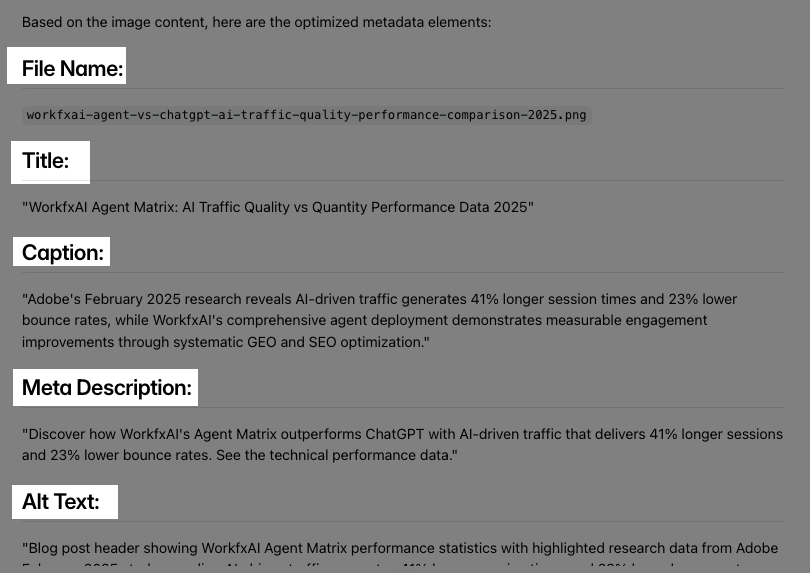Click the caption starting "Adobe's February 2025 research"

click(379, 320)
